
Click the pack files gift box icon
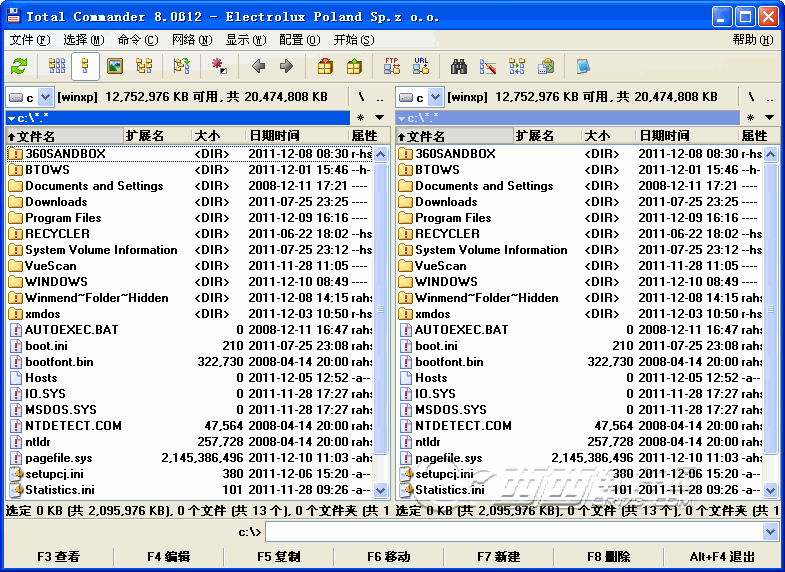pyautogui.click(x=325, y=67)
